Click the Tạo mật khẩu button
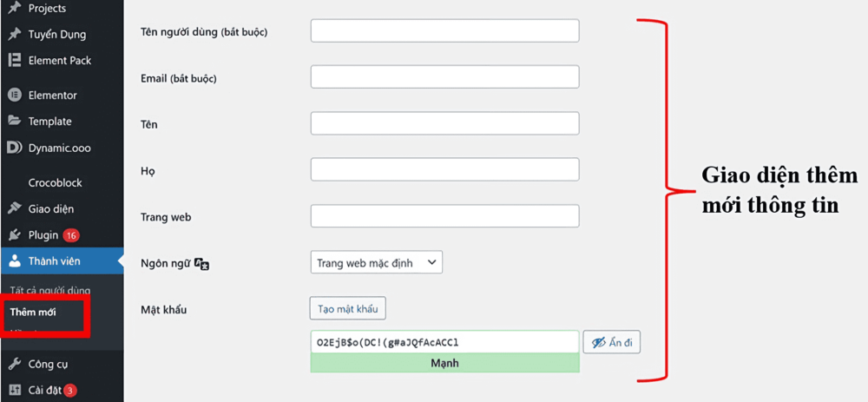This screenshot has width=868, height=402. pyautogui.click(x=348, y=309)
